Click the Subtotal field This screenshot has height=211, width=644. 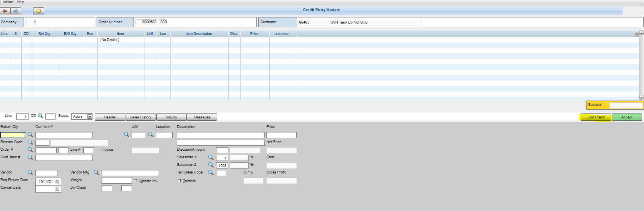pos(626,105)
